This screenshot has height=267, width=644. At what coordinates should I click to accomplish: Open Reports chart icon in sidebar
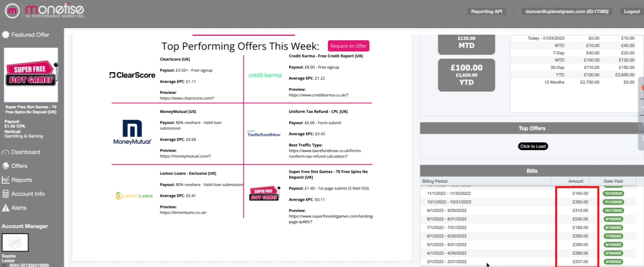[x=5, y=180]
